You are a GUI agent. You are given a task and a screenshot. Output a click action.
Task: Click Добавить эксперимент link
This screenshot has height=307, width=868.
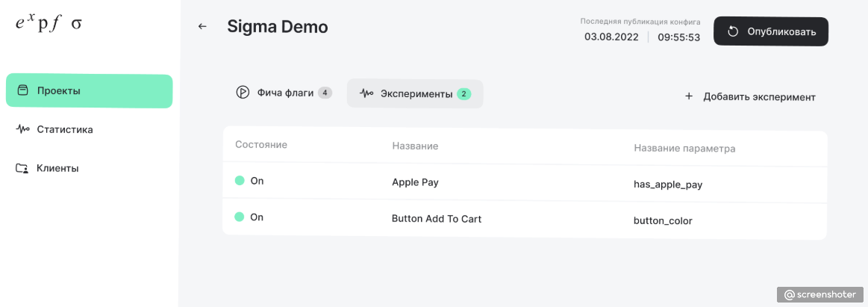click(758, 96)
